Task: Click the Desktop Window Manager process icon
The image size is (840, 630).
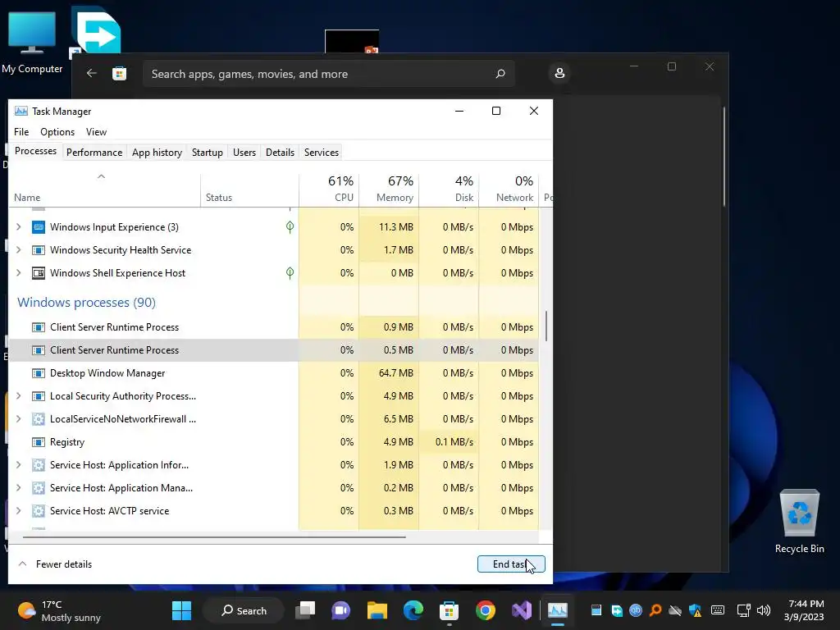Action: point(38,373)
